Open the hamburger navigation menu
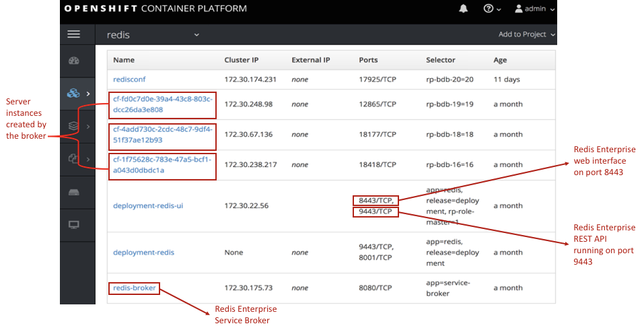The height and width of the screenshot is (332, 644). point(74,34)
